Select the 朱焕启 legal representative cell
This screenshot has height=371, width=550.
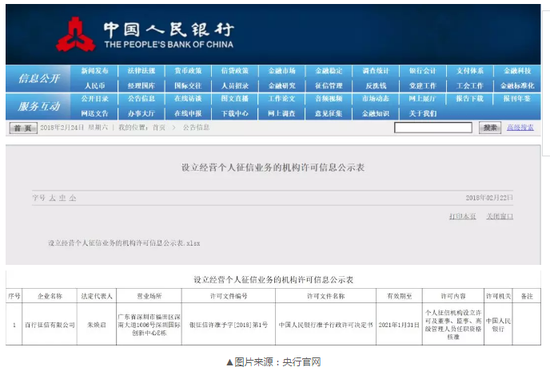(x=97, y=325)
